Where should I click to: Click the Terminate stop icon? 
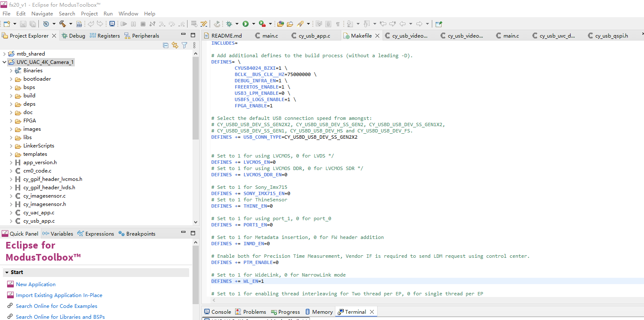(143, 24)
